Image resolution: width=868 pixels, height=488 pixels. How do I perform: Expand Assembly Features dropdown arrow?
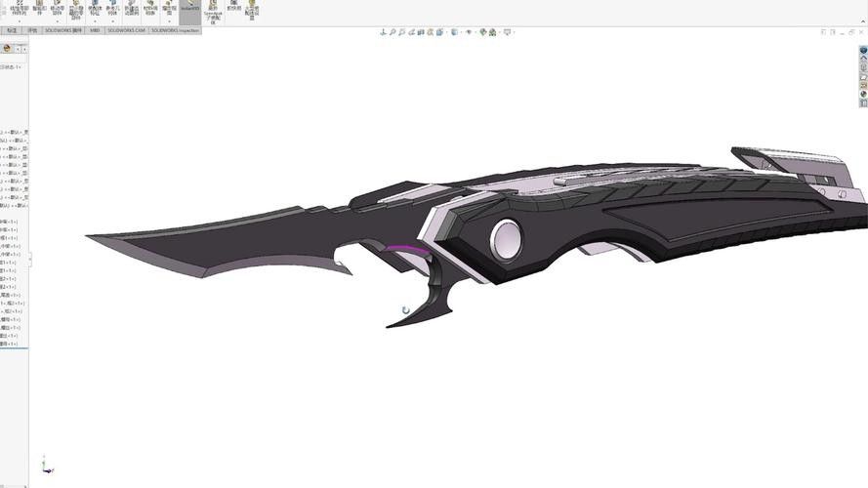95,21
